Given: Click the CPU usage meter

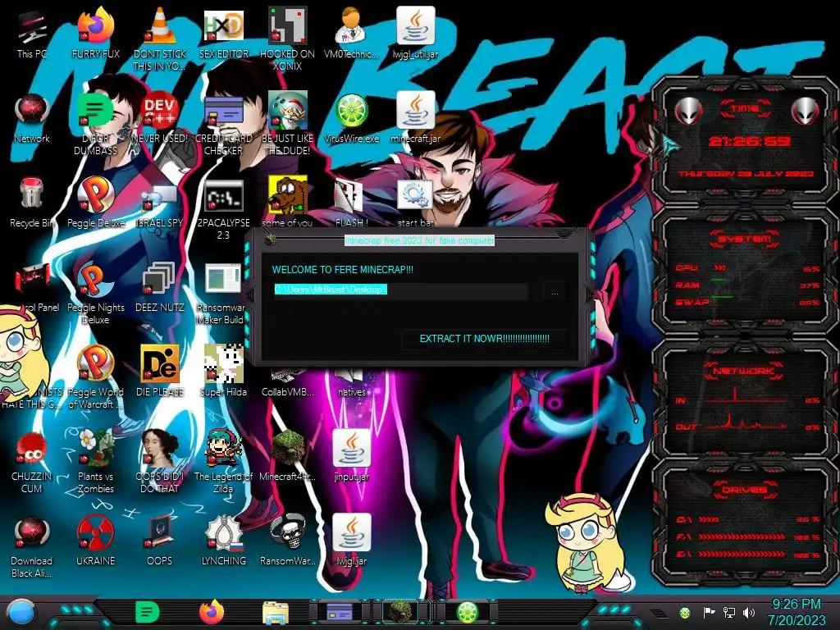Looking at the screenshot, I should tap(747, 268).
